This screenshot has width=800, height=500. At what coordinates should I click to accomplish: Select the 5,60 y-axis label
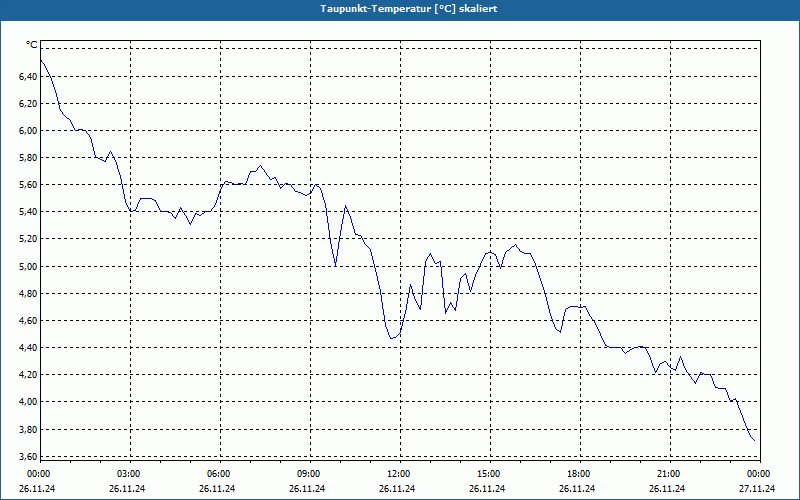coord(28,185)
